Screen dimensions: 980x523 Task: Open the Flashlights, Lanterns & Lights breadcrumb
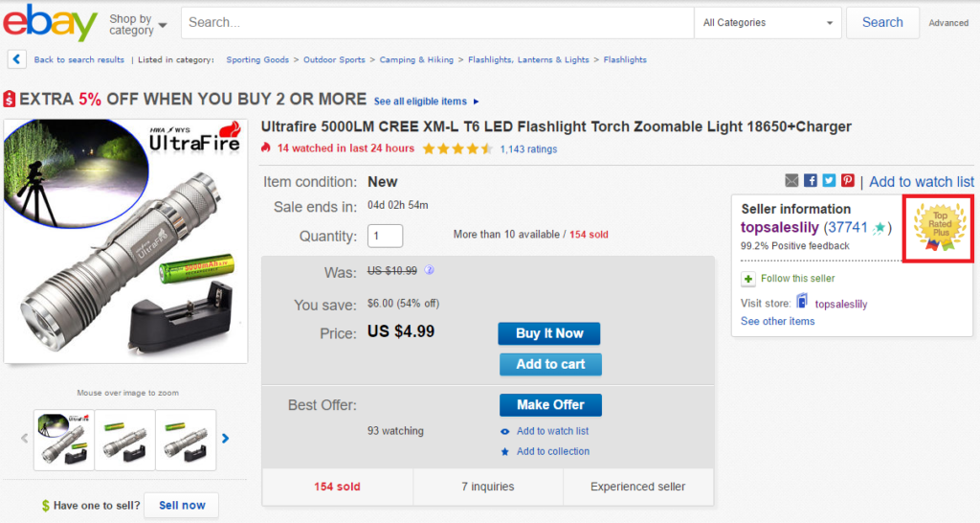[x=528, y=59]
